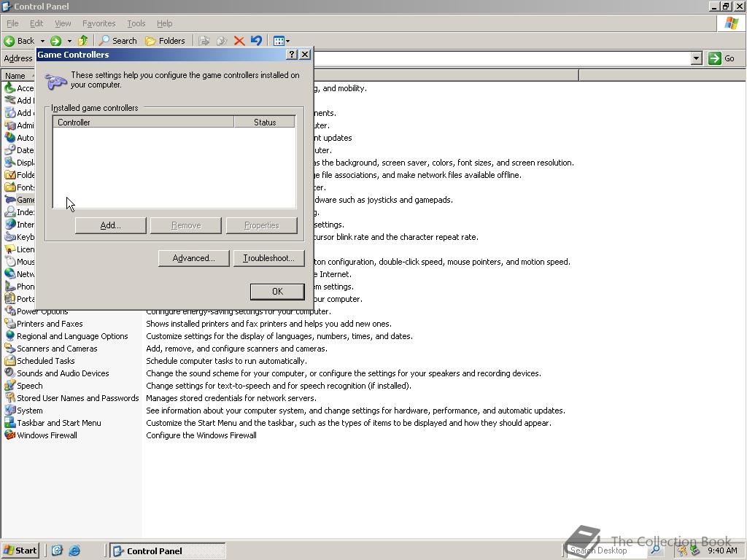747x560 pixels.
Task: Select the Speech icon
Action: click(9, 385)
